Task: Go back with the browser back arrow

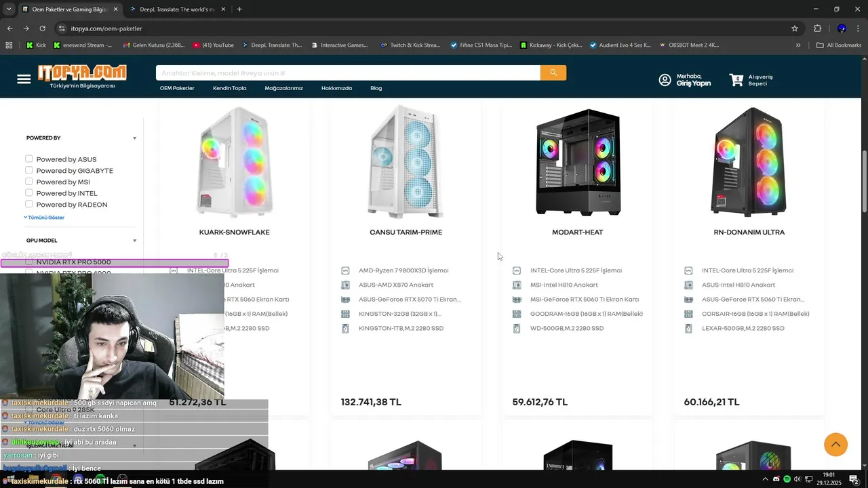Action: click(x=9, y=28)
